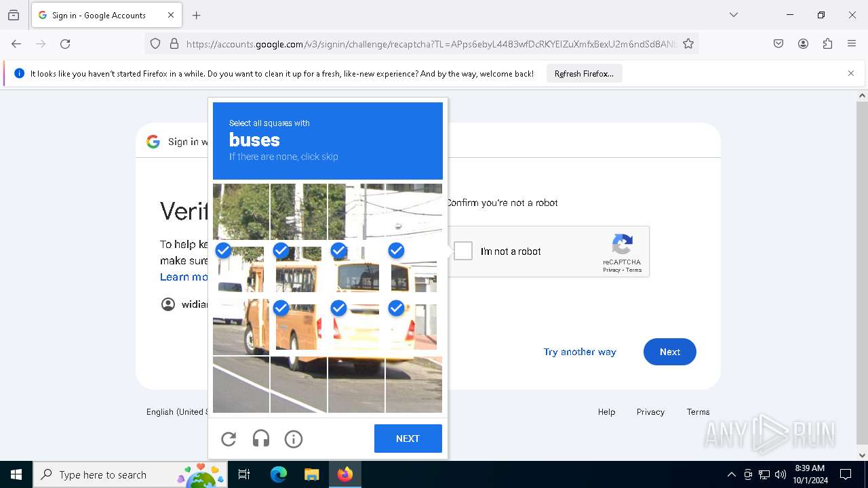Screen dimensions: 868x488
Task: Click the blue Next button on sign-in page
Action: (x=670, y=352)
